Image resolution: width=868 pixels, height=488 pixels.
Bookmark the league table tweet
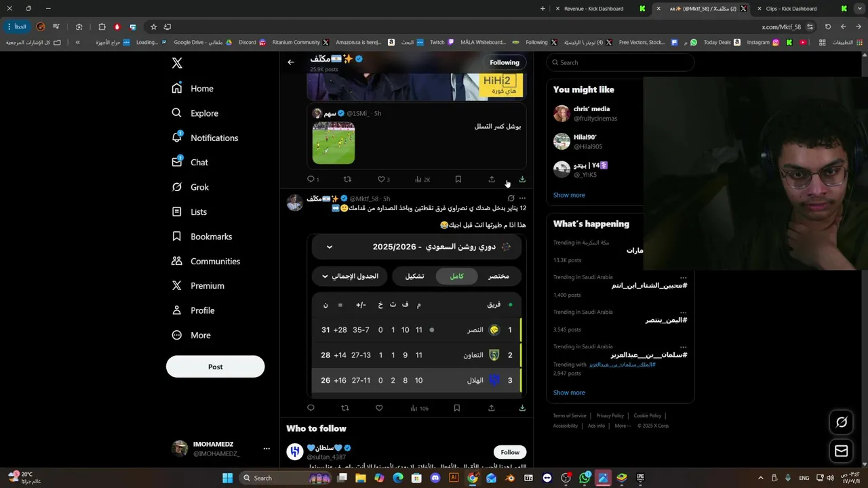click(x=456, y=408)
